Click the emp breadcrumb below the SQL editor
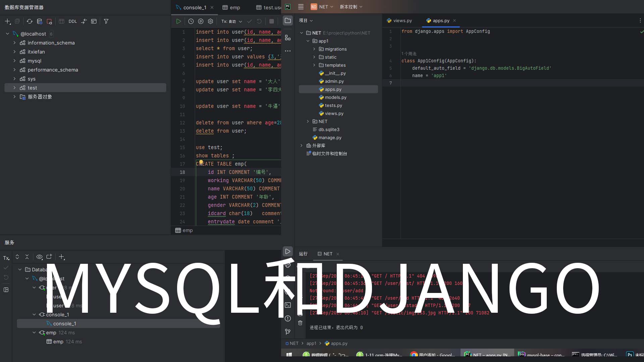 pos(184,231)
